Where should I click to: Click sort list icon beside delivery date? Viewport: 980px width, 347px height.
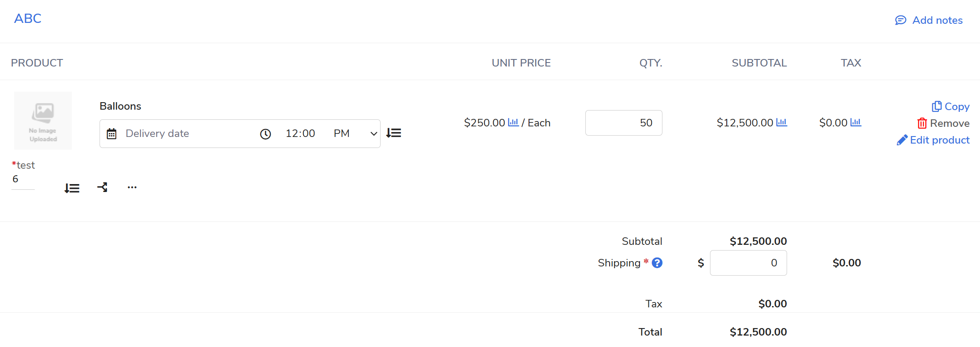point(394,133)
